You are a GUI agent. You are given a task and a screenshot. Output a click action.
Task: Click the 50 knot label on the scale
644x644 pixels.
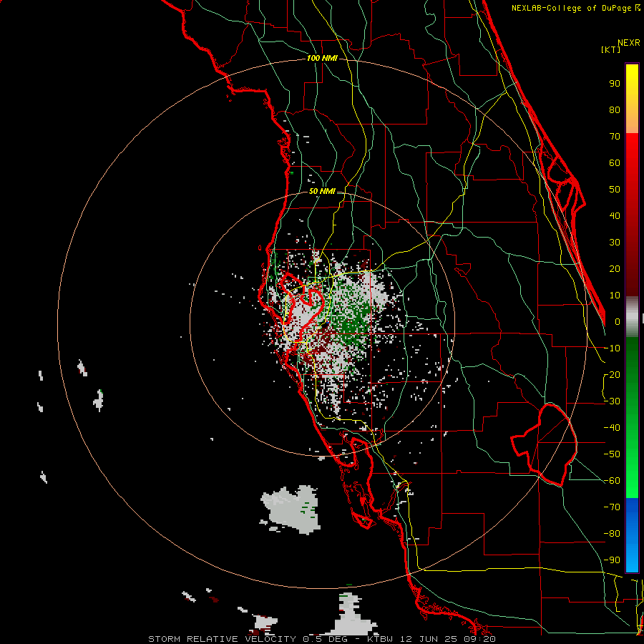pyautogui.click(x=615, y=190)
